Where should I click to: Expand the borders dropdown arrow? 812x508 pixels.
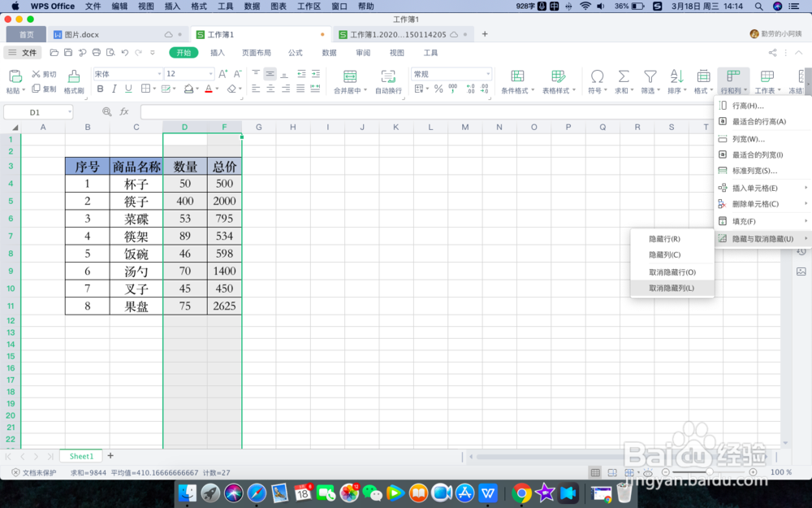click(x=154, y=89)
